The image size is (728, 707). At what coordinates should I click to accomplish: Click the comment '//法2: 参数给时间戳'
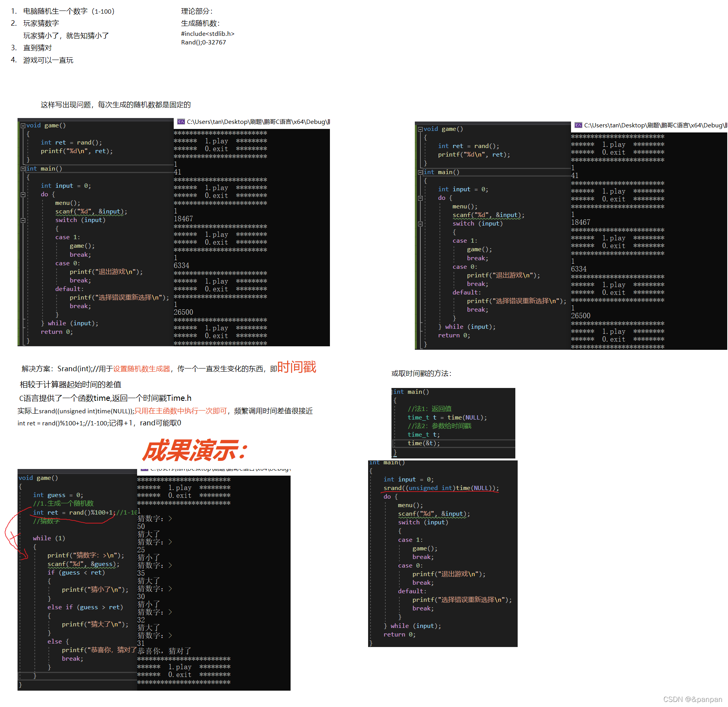point(439,426)
